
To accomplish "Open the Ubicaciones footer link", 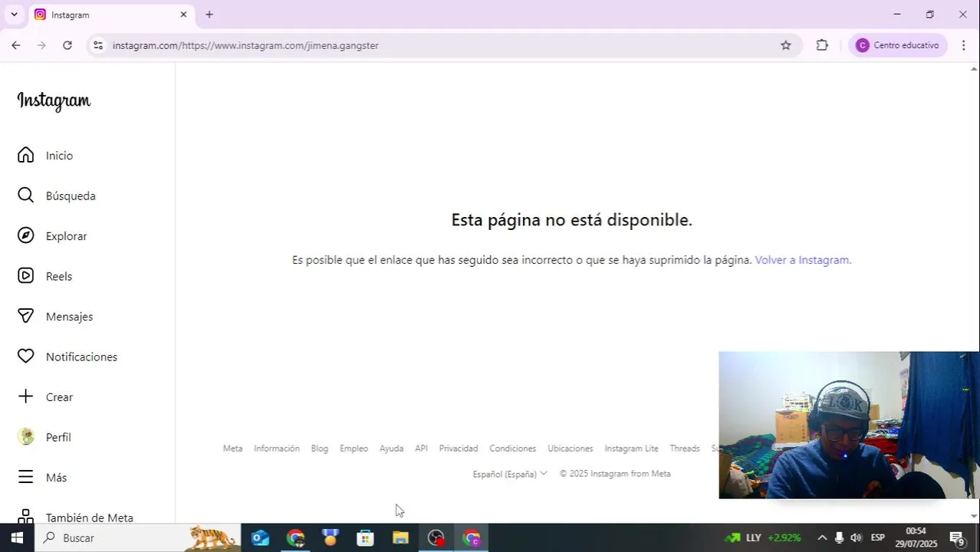I will (571, 449).
